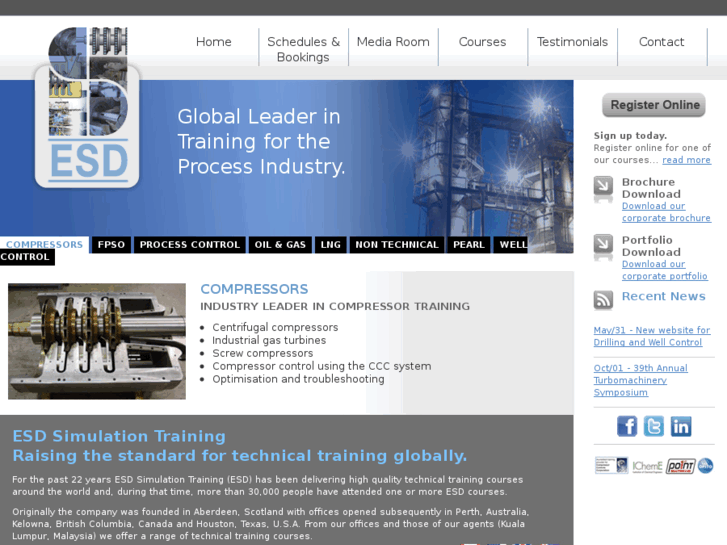This screenshot has width=727, height=545.
Task: Open Schedules & Bookings menu
Action: [303, 49]
